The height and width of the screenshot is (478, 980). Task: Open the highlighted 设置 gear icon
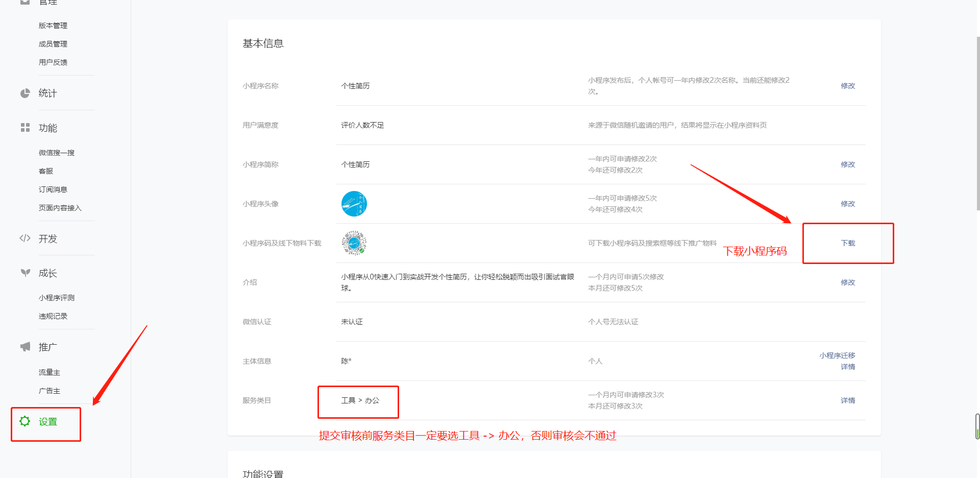coord(24,421)
